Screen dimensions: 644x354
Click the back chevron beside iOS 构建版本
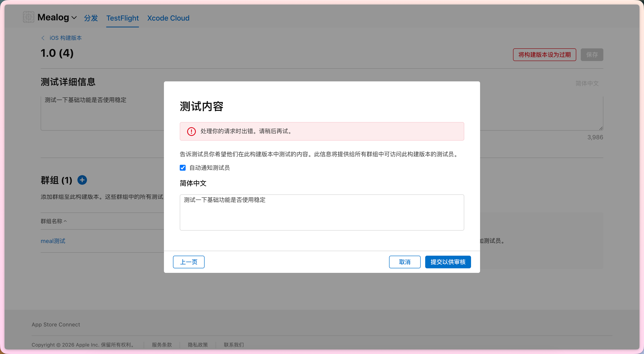tap(43, 38)
